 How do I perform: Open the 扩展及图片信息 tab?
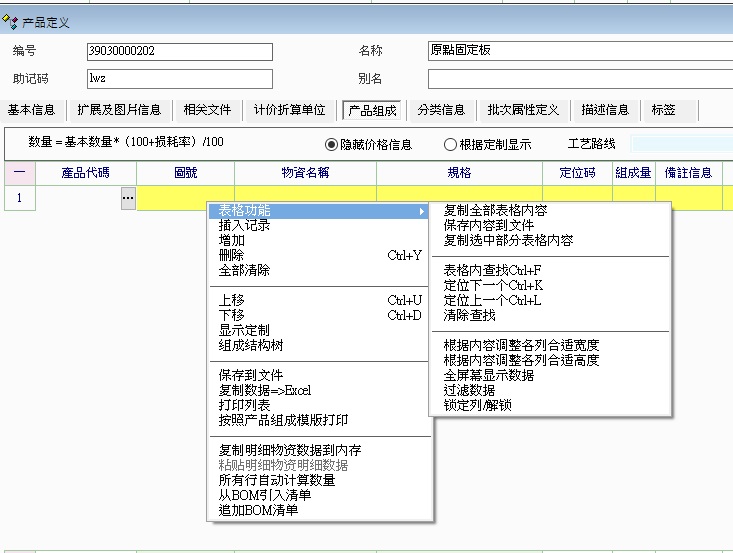[120, 110]
